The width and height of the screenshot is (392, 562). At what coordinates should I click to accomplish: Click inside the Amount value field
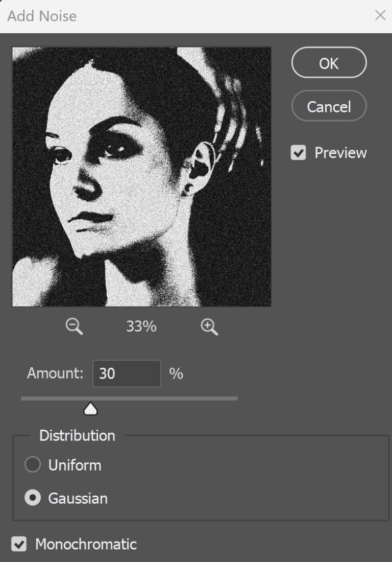pyautogui.click(x=127, y=373)
